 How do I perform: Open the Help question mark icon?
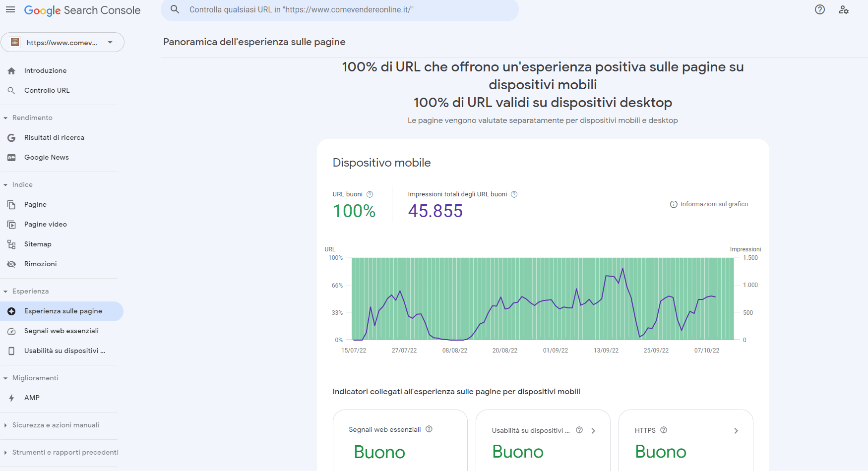pos(820,9)
